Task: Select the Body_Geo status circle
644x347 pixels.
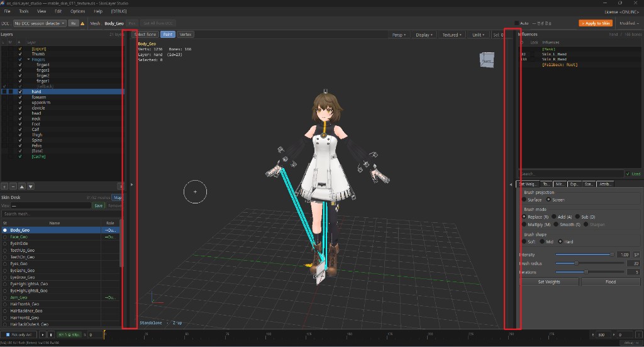Action: (x=5, y=230)
